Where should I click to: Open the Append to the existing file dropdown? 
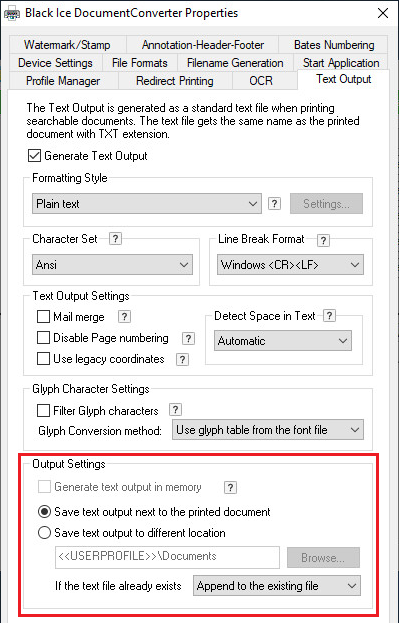[x=277, y=586]
